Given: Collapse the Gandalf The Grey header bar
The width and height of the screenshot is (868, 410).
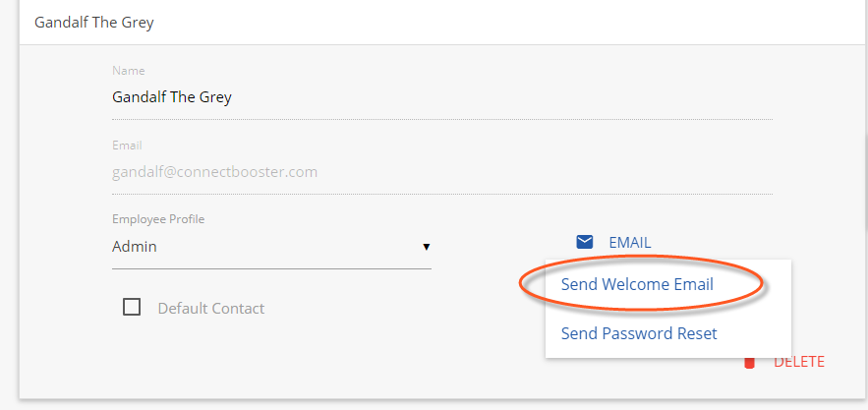Looking at the screenshot, I should click(443, 23).
